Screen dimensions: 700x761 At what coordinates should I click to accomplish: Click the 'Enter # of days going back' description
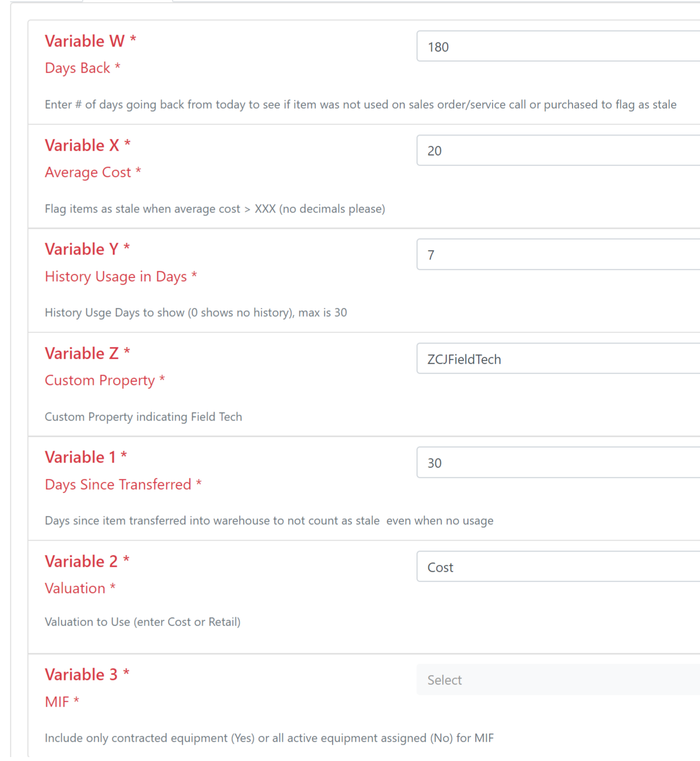coord(361,105)
